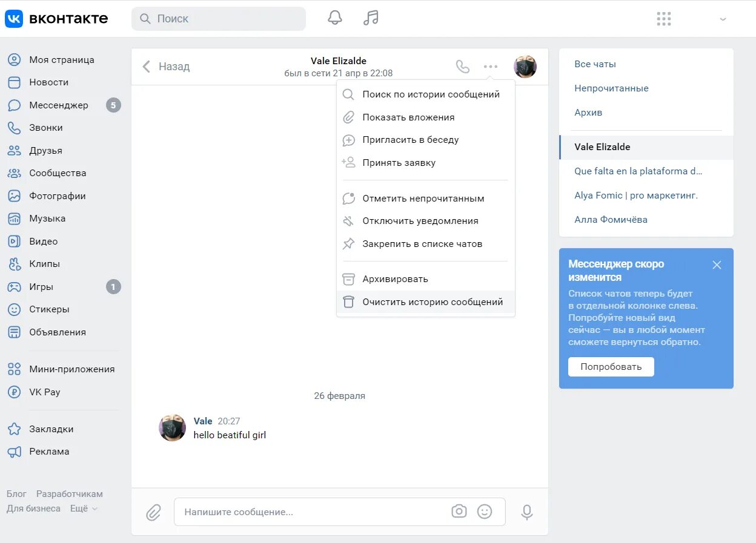The height and width of the screenshot is (543, 756).
Task: Expand the Ещё footer dropdown
Action: pos(84,508)
